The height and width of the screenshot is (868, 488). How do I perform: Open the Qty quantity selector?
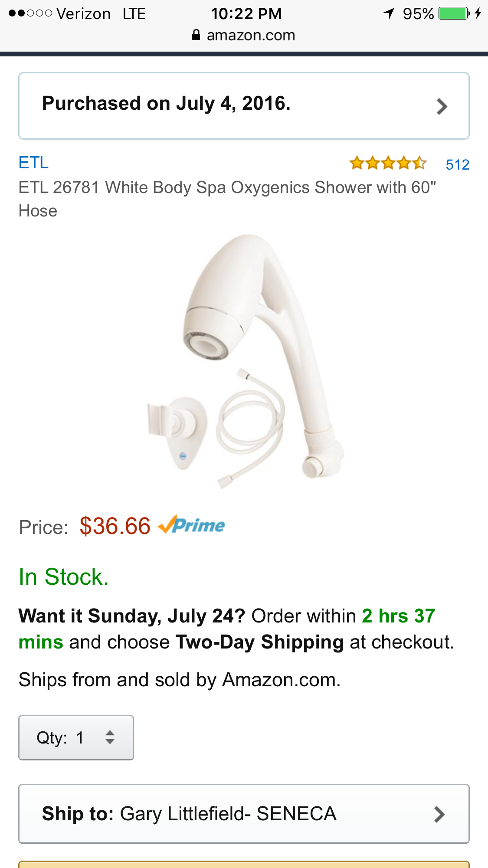[76, 737]
